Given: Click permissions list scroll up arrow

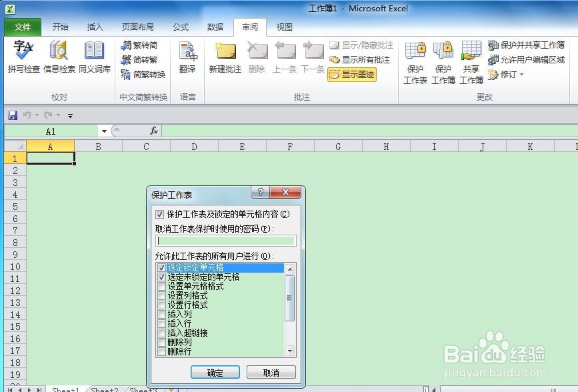Looking at the screenshot, I should 290,269.
